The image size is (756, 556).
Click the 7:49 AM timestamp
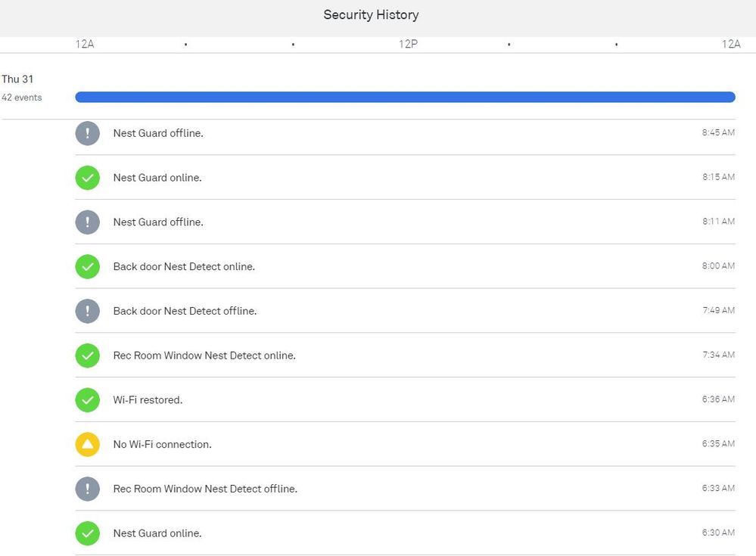pyautogui.click(x=718, y=310)
